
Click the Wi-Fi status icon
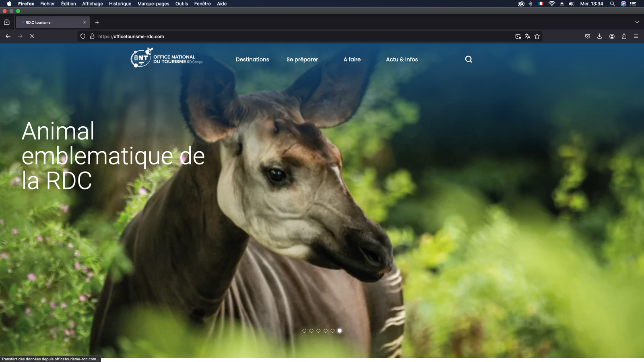point(552,4)
